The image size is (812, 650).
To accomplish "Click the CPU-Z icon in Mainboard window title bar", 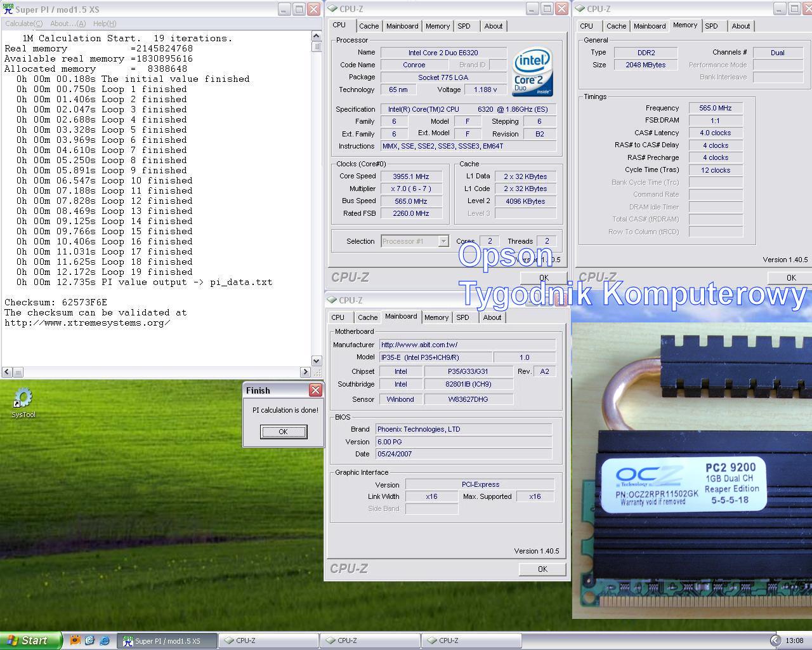I will tap(332, 300).
